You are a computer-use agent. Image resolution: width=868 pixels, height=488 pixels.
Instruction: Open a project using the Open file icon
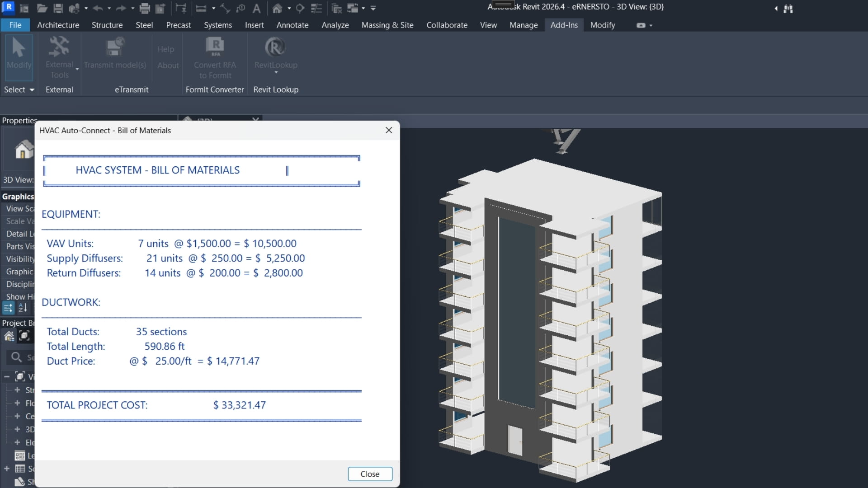point(42,8)
